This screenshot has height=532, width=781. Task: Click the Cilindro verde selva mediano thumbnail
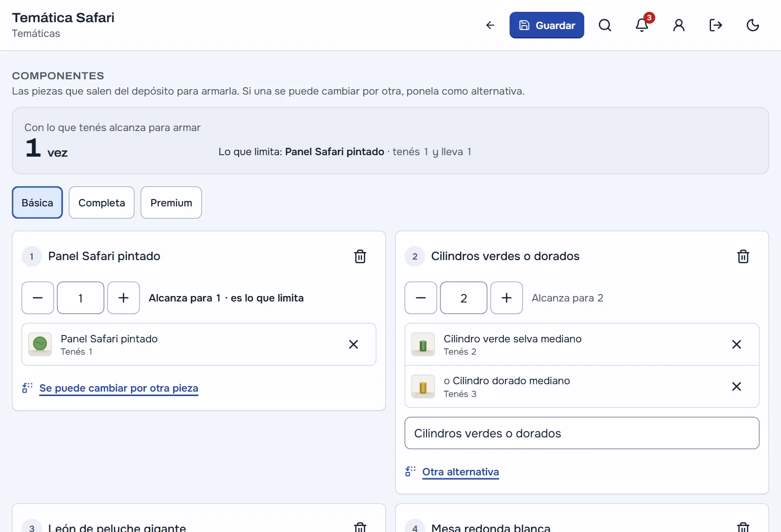(423, 344)
